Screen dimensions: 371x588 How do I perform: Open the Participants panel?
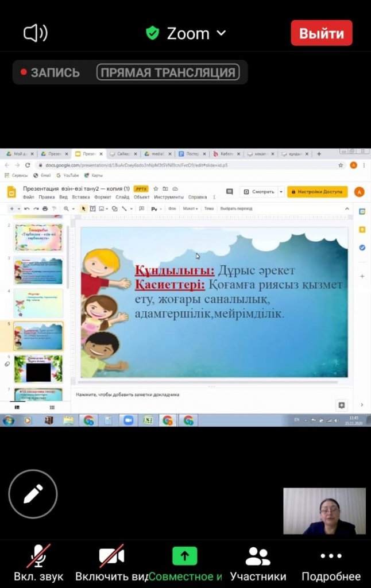pyautogui.click(x=258, y=563)
